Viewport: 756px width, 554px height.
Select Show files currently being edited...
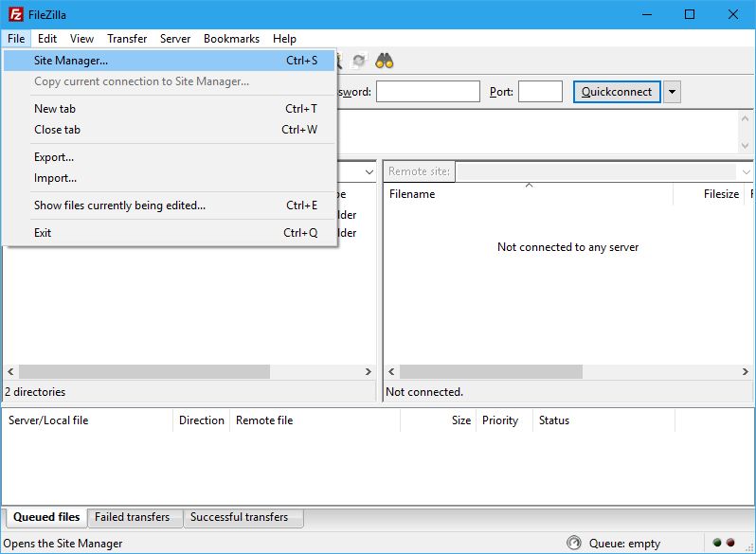170,206
